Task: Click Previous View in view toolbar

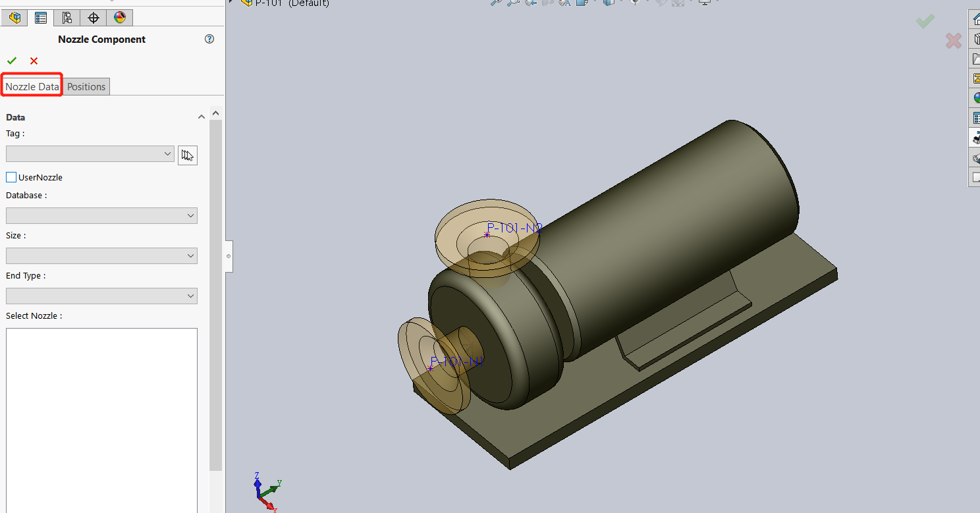Action: 530,3
